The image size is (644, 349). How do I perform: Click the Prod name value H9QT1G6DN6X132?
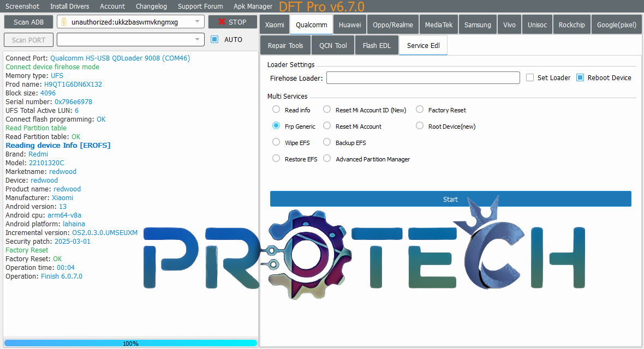tap(73, 84)
